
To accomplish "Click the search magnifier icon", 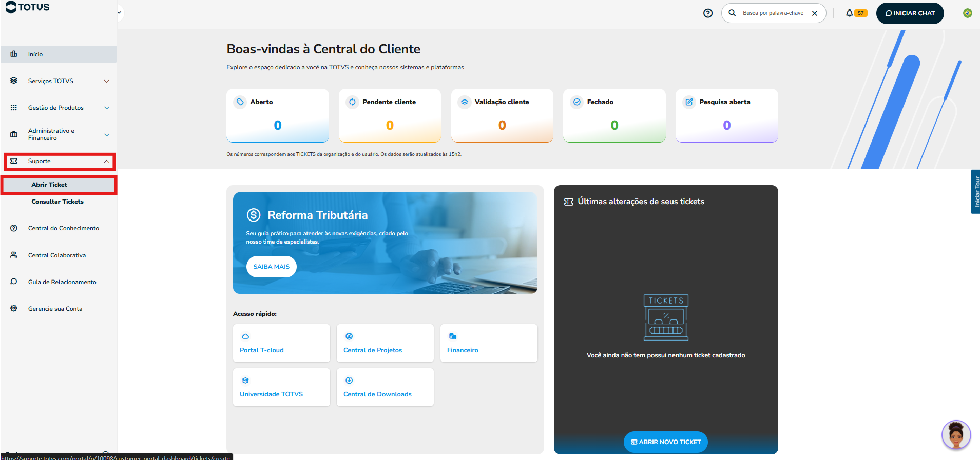I will (732, 13).
